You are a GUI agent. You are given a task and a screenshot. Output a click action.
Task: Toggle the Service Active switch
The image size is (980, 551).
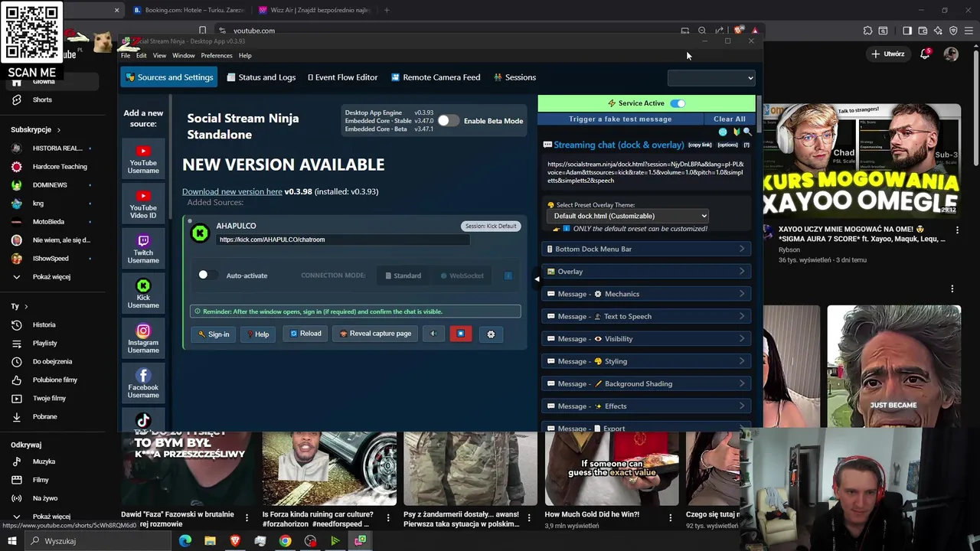[x=678, y=103]
